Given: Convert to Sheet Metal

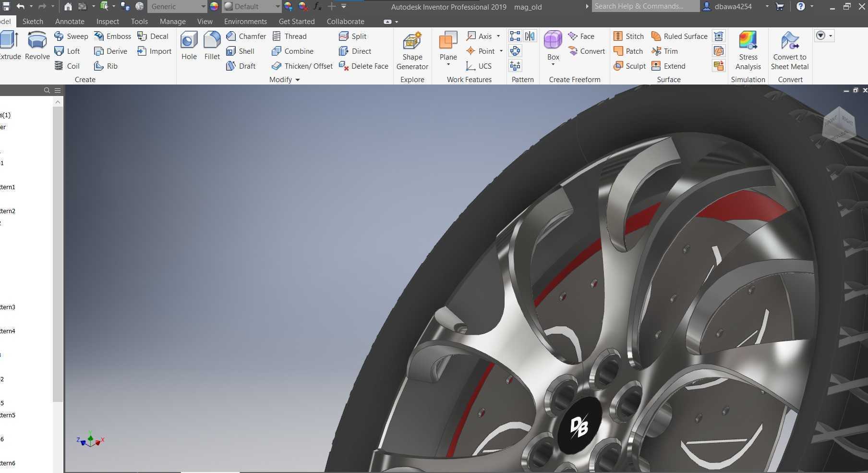Looking at the screenshot, I should [790, 50].
